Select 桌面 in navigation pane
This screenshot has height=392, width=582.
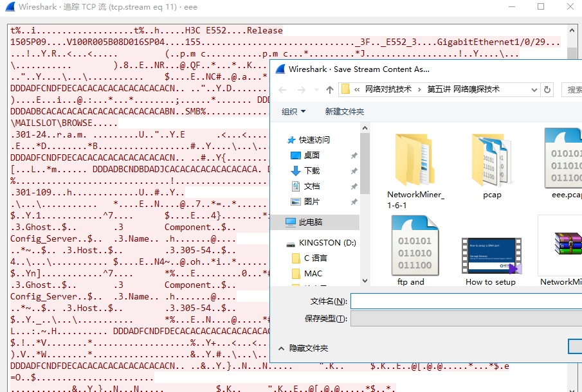(305, 156)
